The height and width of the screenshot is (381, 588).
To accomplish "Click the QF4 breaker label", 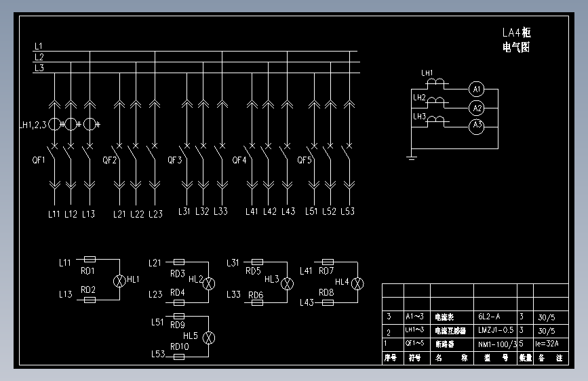I will coord(239,160).
